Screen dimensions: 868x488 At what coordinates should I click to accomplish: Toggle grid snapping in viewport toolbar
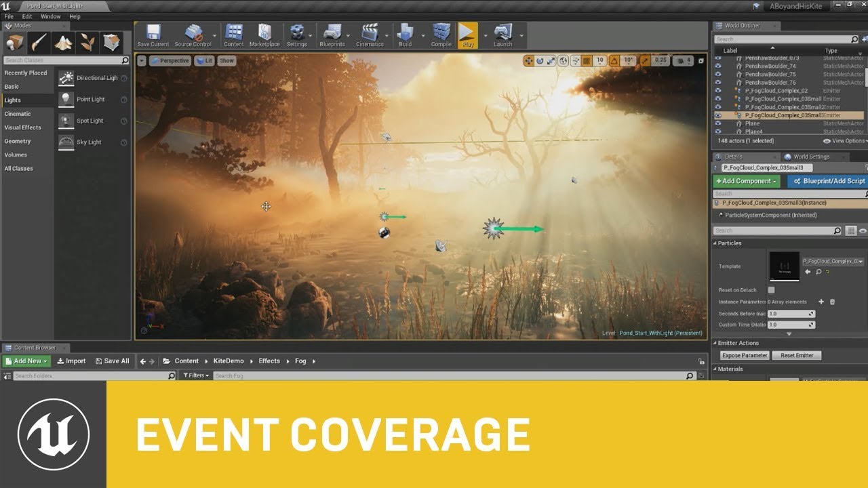coord(587,61)
